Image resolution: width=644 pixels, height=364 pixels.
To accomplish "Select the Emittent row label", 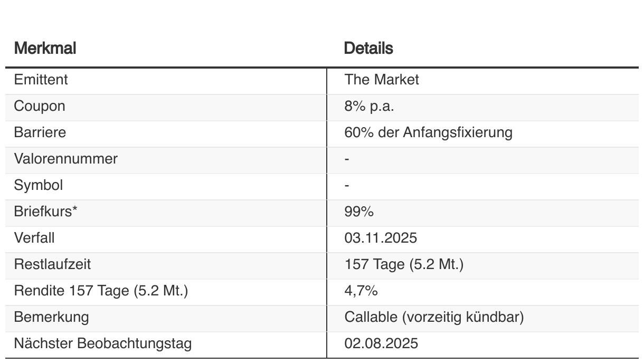I will tap(41, 80).
